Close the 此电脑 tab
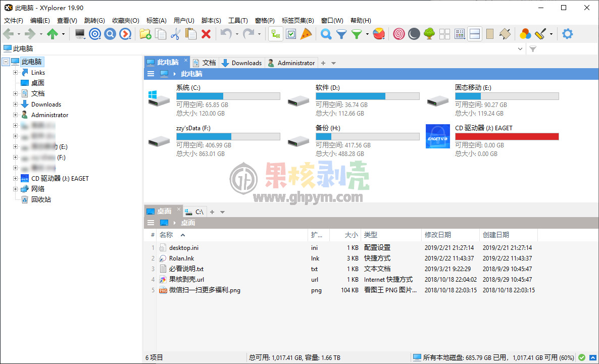 tap(186, 60)
